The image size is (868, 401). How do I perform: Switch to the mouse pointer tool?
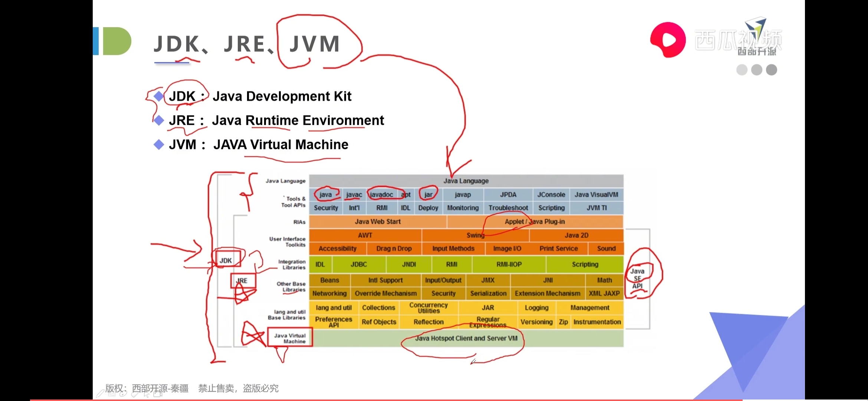click(x=146, y=395)
